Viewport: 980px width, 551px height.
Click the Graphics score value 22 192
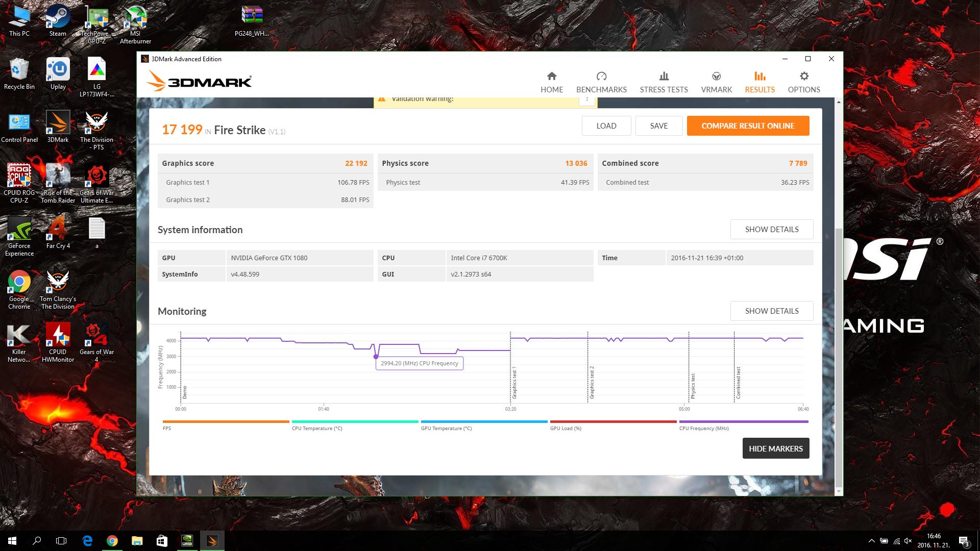click(x=356, y=163)
